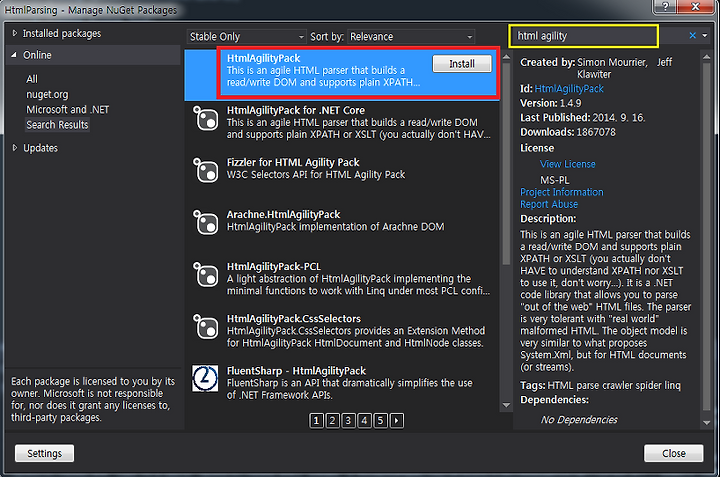Viewport: 720px width, 477px height.
Task: Click the Version 1.4.9 text
Action: pyautogui.click(x=551, y=103)
